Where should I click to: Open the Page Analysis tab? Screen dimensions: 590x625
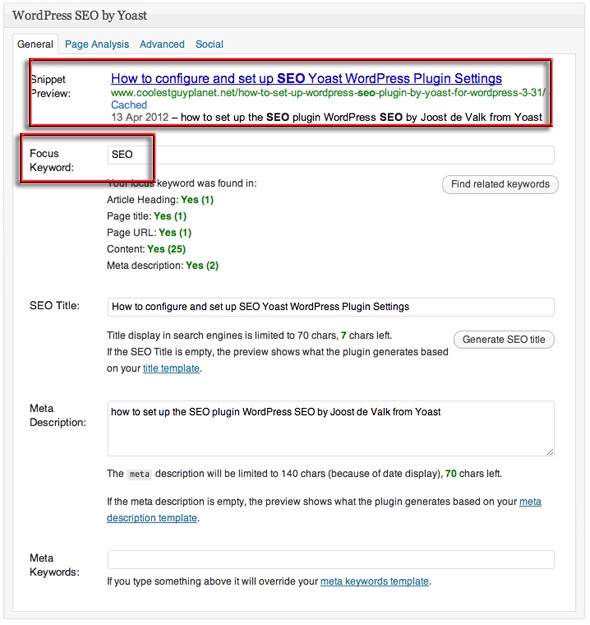[x=97, y=44]
